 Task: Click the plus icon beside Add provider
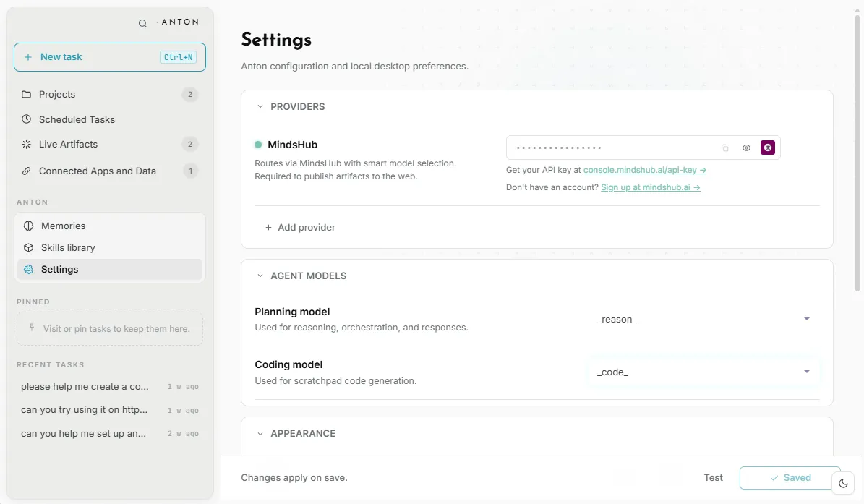(x=268, y=228)
